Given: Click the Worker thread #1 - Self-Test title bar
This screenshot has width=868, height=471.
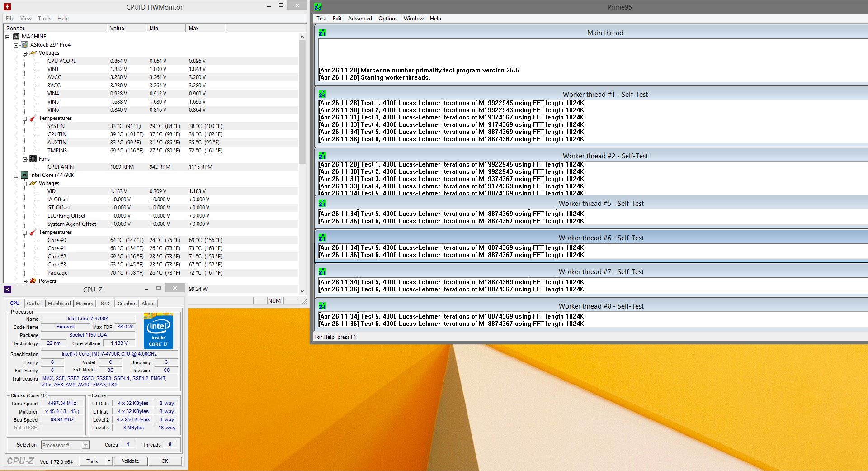Looking at the screenshot, I should point(592,94).
